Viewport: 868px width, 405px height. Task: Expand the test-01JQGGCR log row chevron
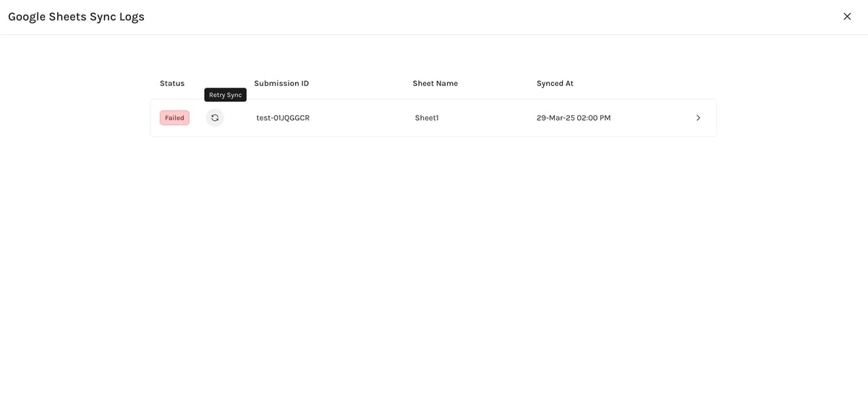(698, 118)
